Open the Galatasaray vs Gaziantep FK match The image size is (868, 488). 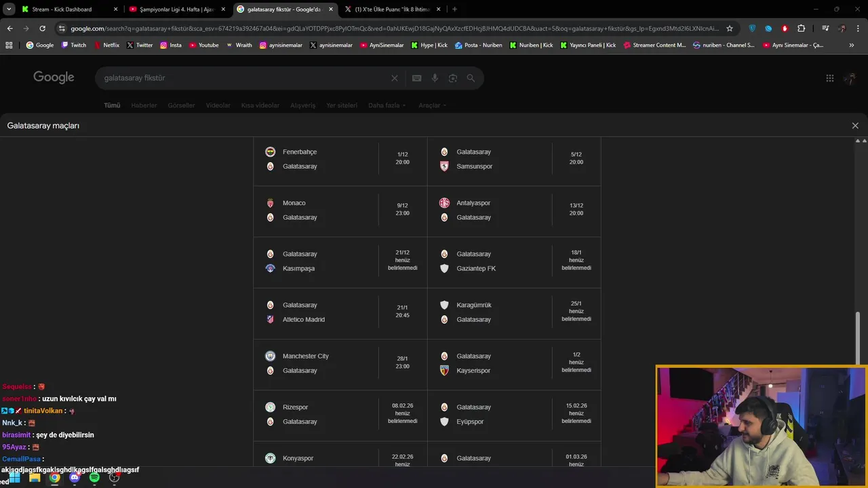click(x=514, y=261)
